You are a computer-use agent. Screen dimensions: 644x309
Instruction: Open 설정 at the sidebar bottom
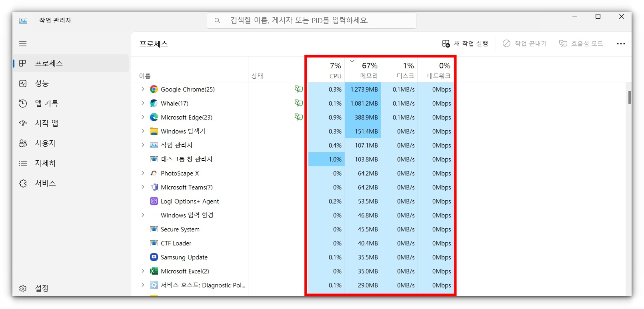pyautogui.click(x=71, y=288)
